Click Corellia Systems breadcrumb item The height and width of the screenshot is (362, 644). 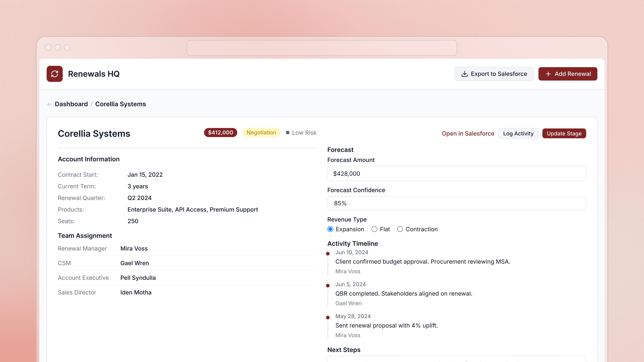point(121,104)
